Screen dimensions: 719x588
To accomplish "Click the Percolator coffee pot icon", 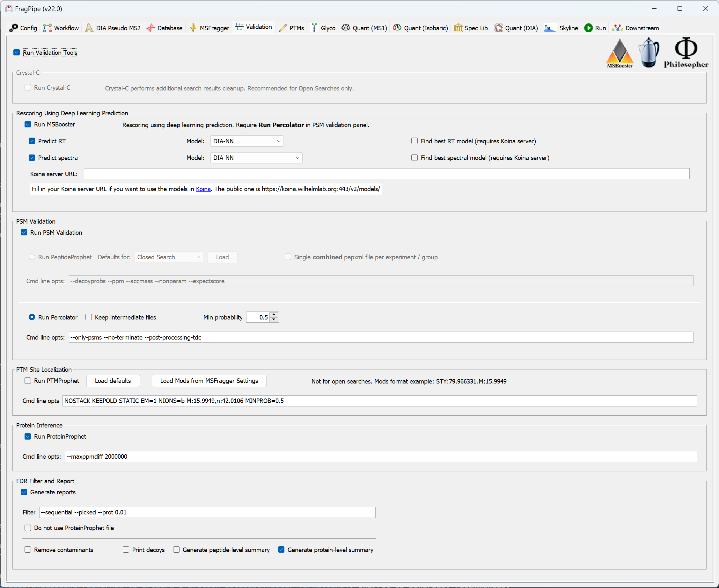I will (x=649, y=53).
